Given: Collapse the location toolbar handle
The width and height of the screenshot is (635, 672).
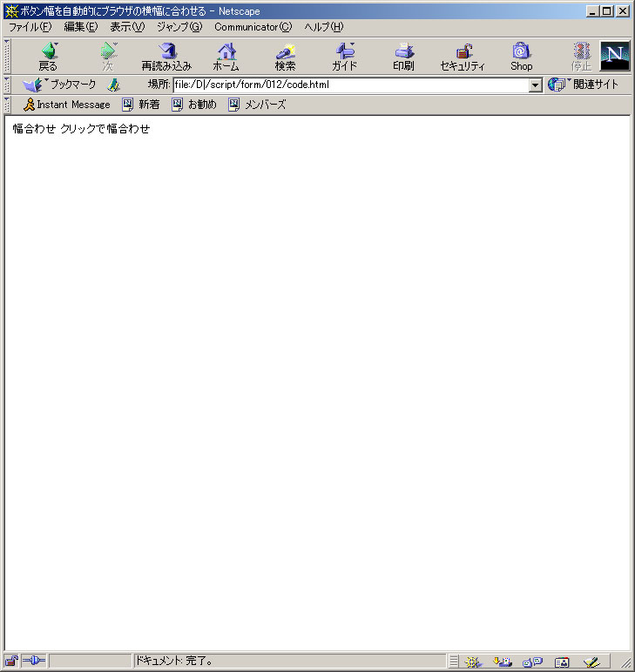Looking at the screenshot, I should pos(7,85).
